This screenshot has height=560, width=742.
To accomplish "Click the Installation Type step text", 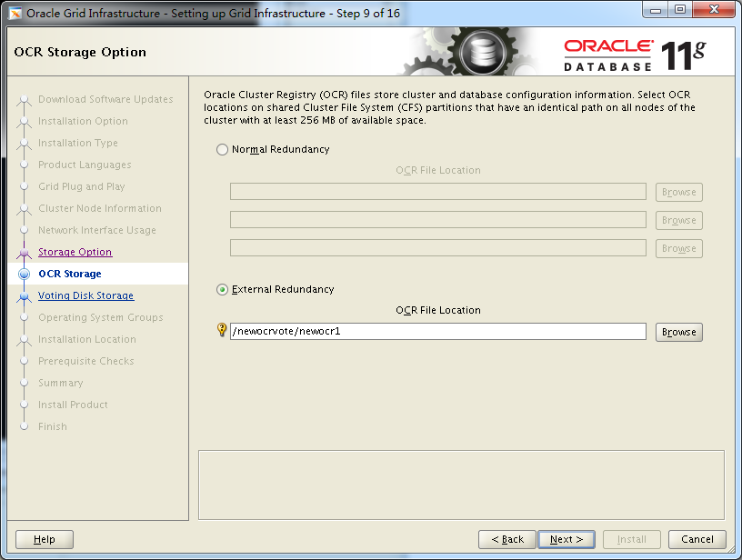I will pos(78,143).
